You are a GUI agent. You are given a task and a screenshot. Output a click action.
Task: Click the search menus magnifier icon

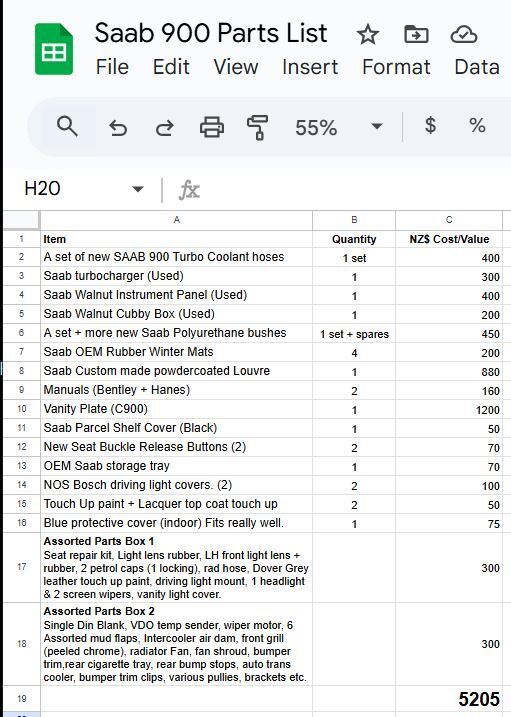pyautogui.click(x=67, y=126)
